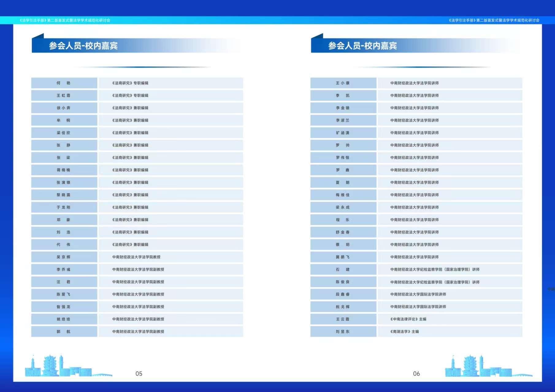Image resolution: width=555 pixels, height=392 pixels.
Task: Click the conference title in the top-left header
Action: coord(65,21)
